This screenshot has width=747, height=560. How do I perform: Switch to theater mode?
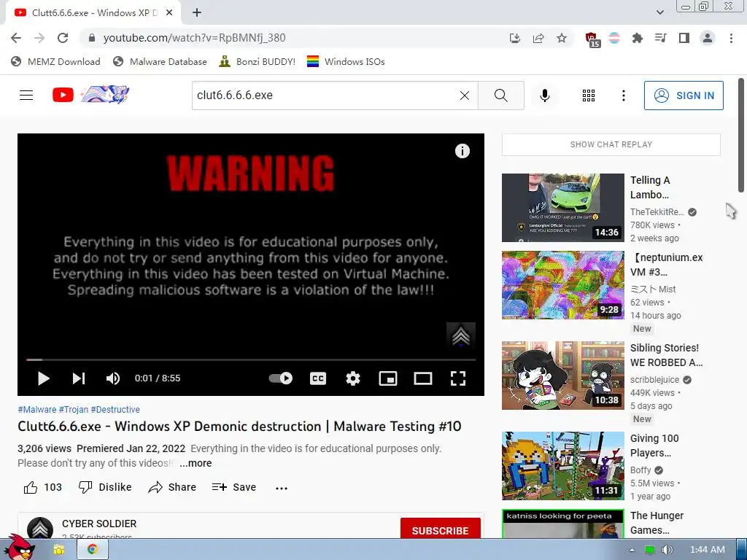(423, 378)
